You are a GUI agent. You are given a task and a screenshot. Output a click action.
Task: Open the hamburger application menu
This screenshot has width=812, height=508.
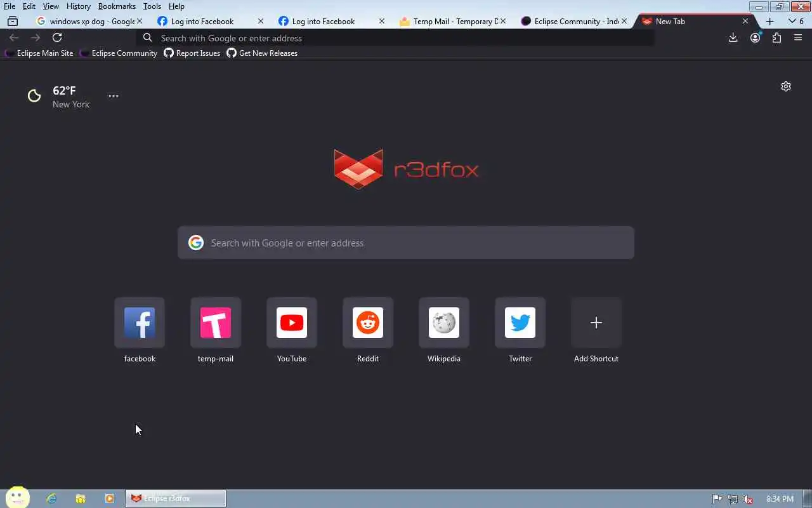(x=798, y=38)
